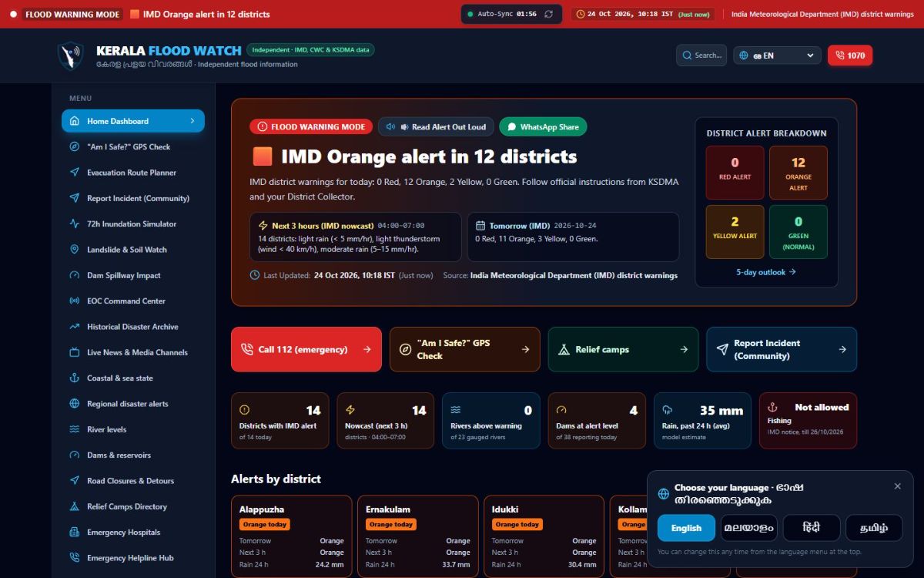The height and width of the screenshot is (578, 924).
Task: Close the language chooser popup
Action: coord(897,486)
